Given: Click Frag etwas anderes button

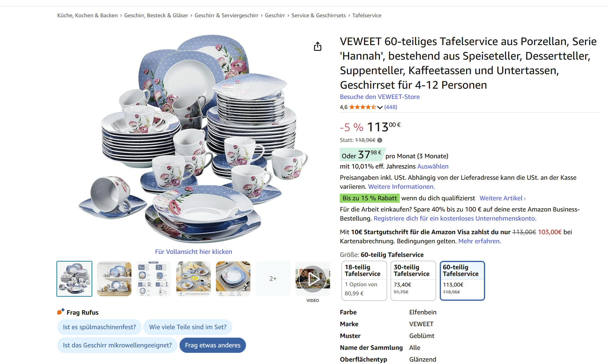Looking at the screenshot, I should tap(213, 345).
